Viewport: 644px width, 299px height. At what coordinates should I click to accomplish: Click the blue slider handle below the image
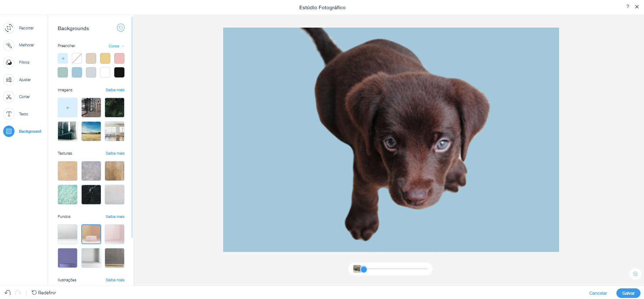click(364, 269)
